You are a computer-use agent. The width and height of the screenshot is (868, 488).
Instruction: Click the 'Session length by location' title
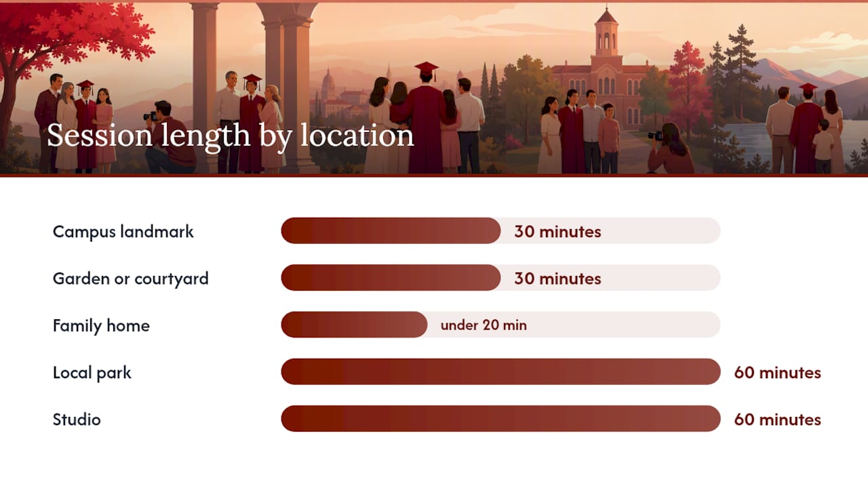[x=230, y=135]
